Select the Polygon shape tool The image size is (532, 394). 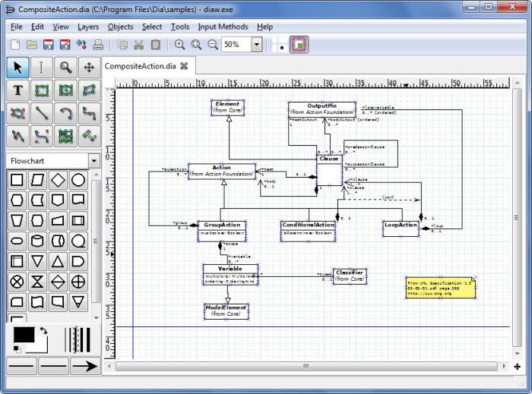click(x=89, y=90)
